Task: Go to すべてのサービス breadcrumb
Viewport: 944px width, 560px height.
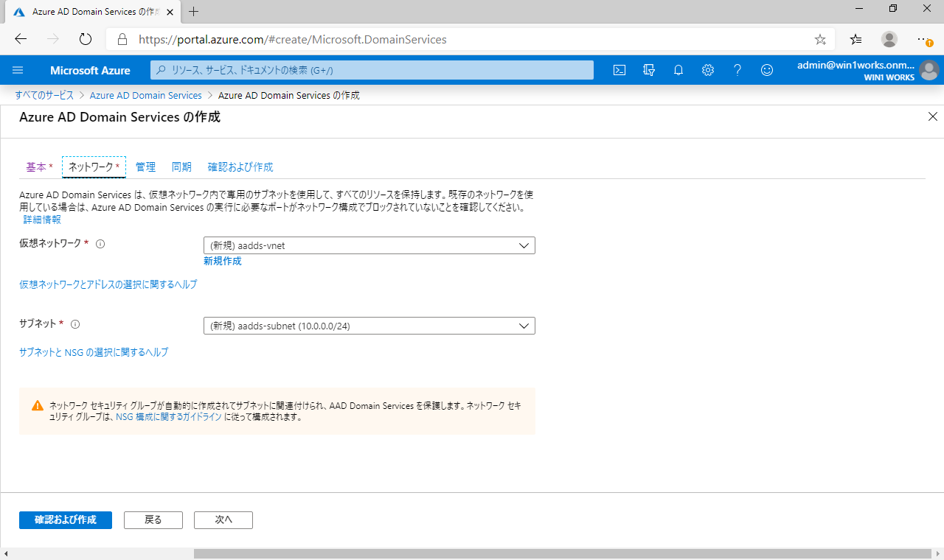Action: point(44,96)
